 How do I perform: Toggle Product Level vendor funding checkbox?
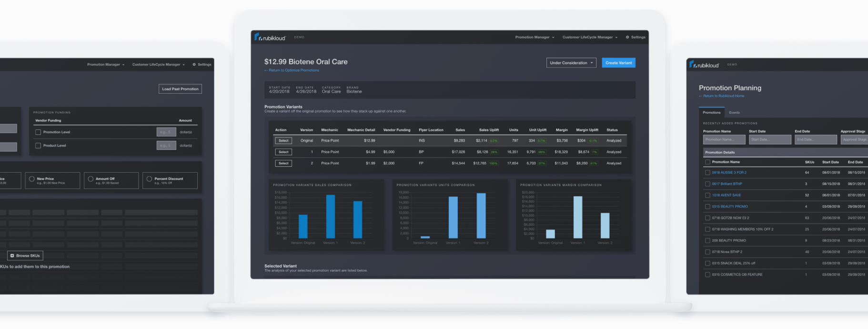tap(38, 146)
